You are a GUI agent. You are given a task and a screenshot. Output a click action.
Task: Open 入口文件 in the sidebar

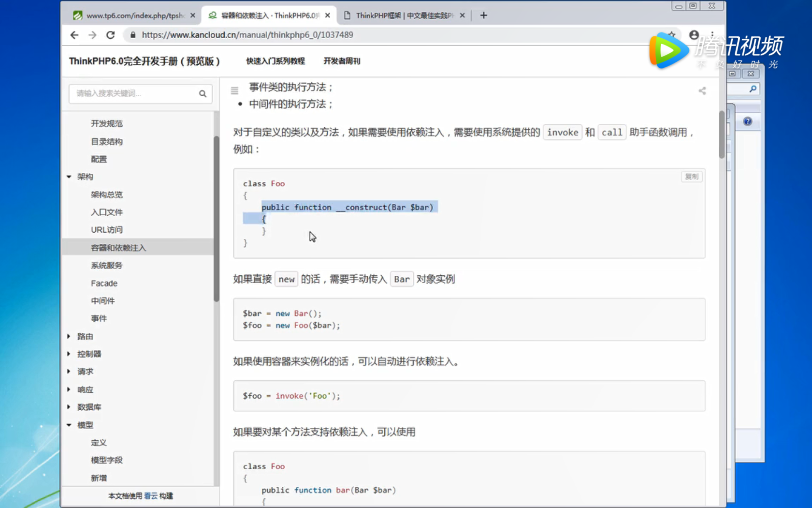pyautogui.click(x=107, y=212)
